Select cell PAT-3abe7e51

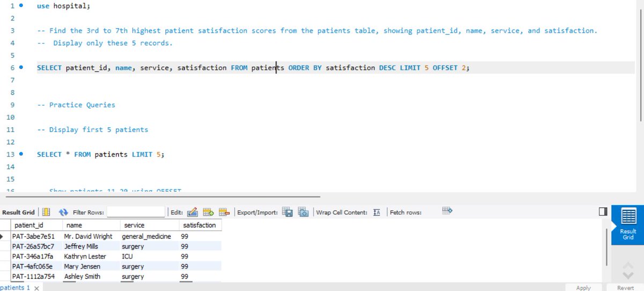click(36, 236)
